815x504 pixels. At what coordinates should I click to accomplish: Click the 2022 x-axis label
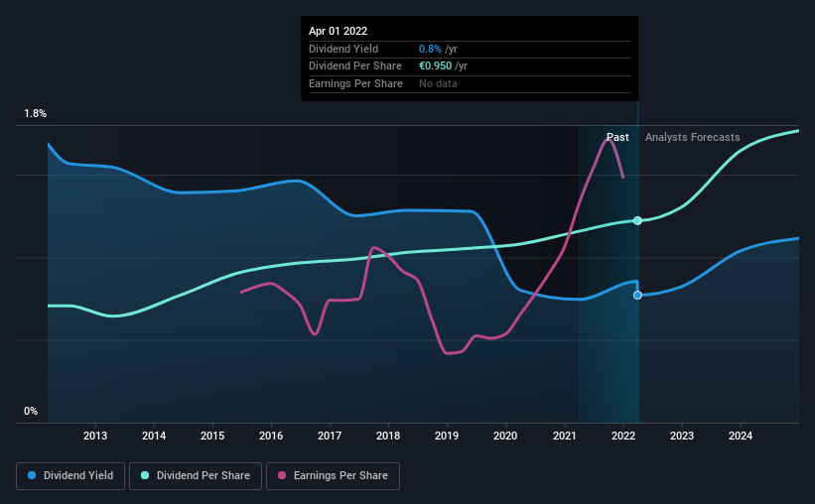pyautogui.click(x=623, y=436)
